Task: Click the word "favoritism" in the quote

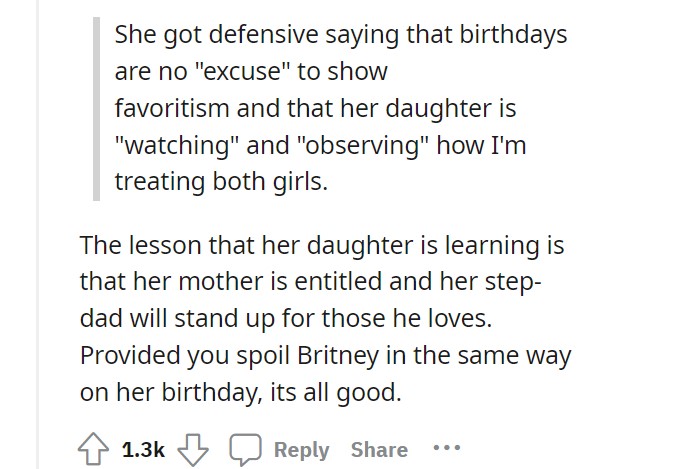Action: coord(172,108)
